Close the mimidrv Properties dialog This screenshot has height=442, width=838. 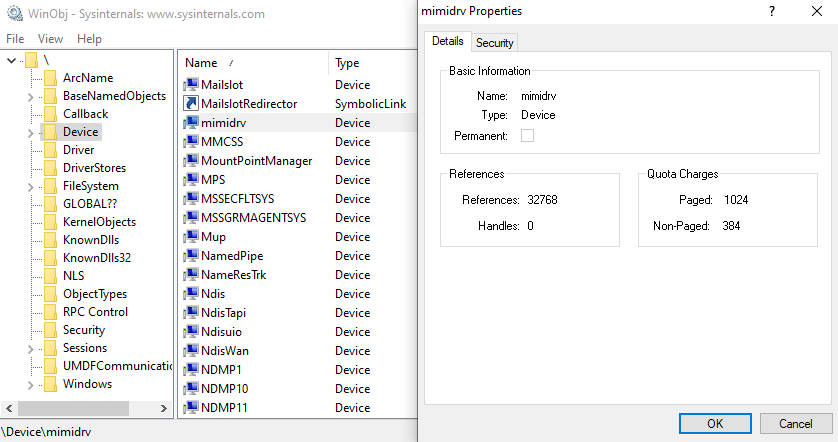click(817, 11)
